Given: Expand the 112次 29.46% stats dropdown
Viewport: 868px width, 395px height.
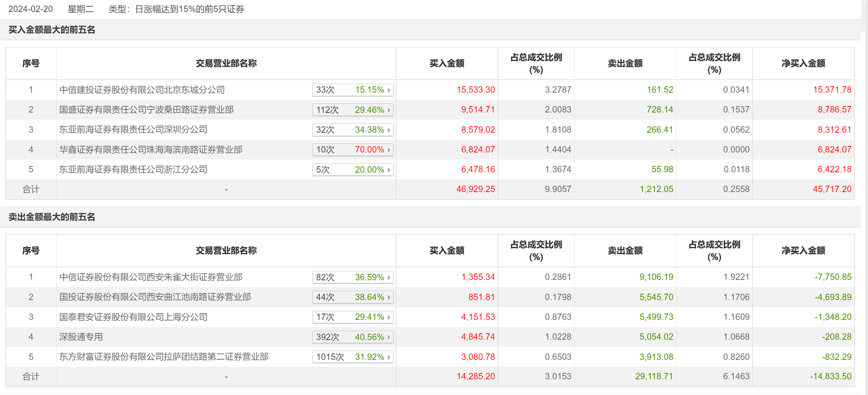Looking at the screenshot, I should (x=352, y=110).
